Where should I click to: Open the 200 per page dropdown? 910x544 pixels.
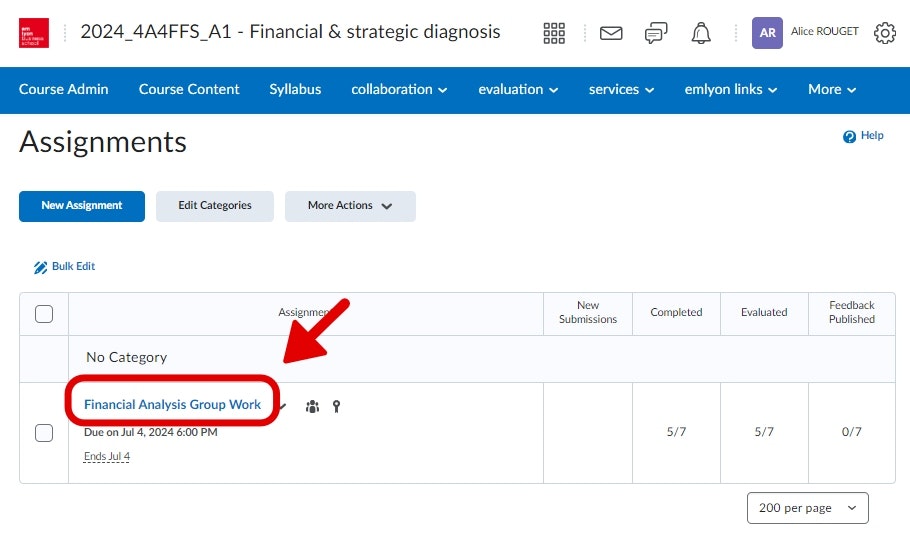click(x=807, y=508)
